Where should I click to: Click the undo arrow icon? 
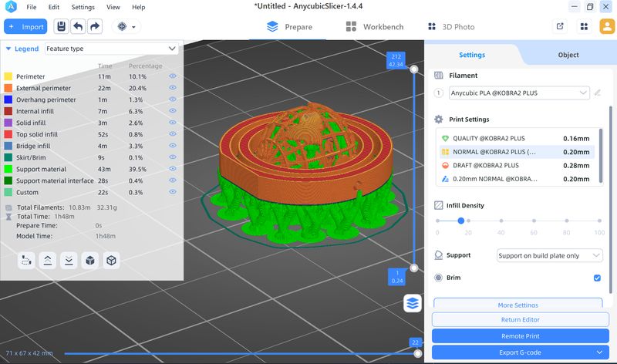pos(78,26)
